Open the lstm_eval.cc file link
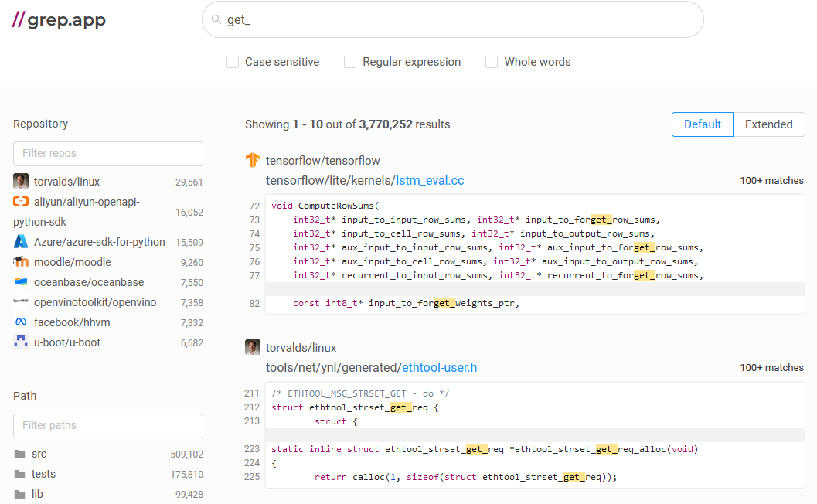This screenshot has height=504, width=817. pos(430,181)
